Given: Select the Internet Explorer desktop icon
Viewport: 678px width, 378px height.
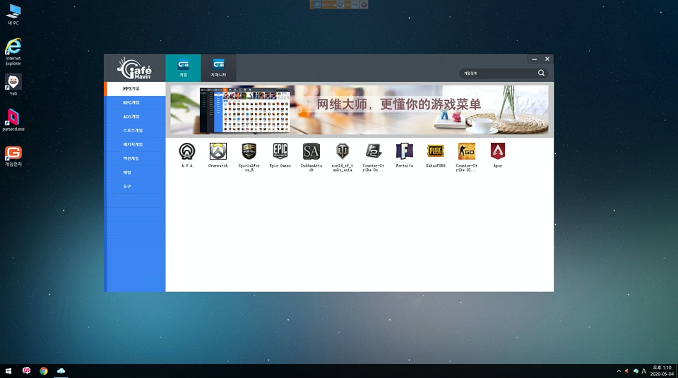Looking at the screenshot, I should [x=13, y=51].
